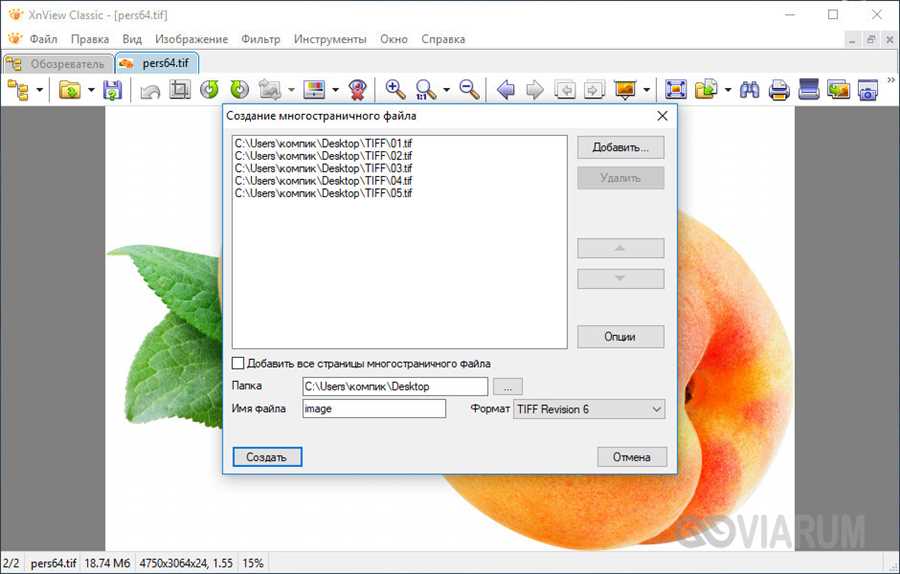The height and width of the screenshot is (574, 900).
Task: Select 03.tif in the file list
Action: pos(323,168)
